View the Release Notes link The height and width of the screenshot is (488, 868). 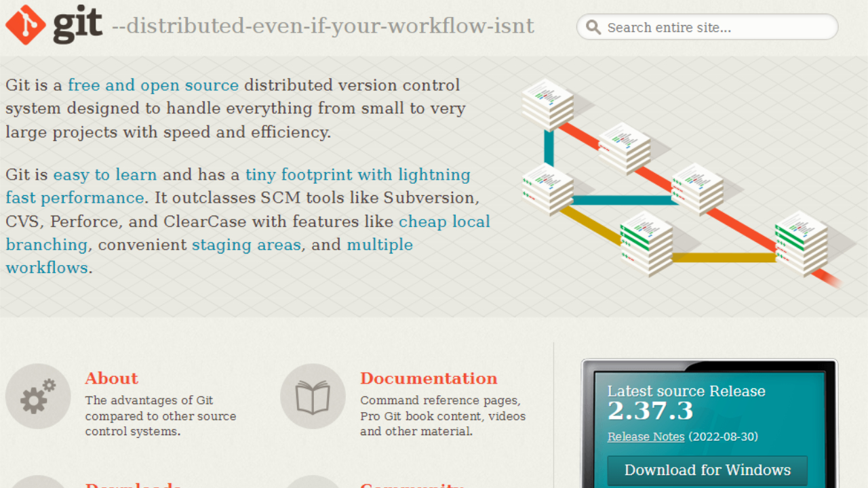[x=646, y=436]
